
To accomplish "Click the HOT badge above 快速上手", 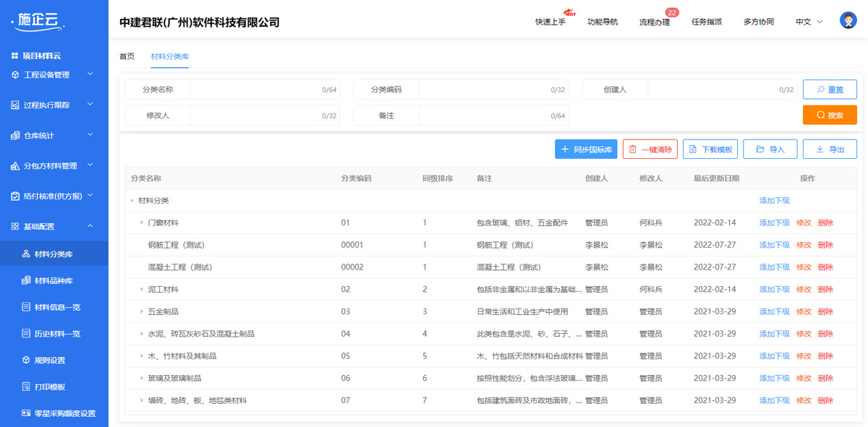I will (x=570, y=13).
